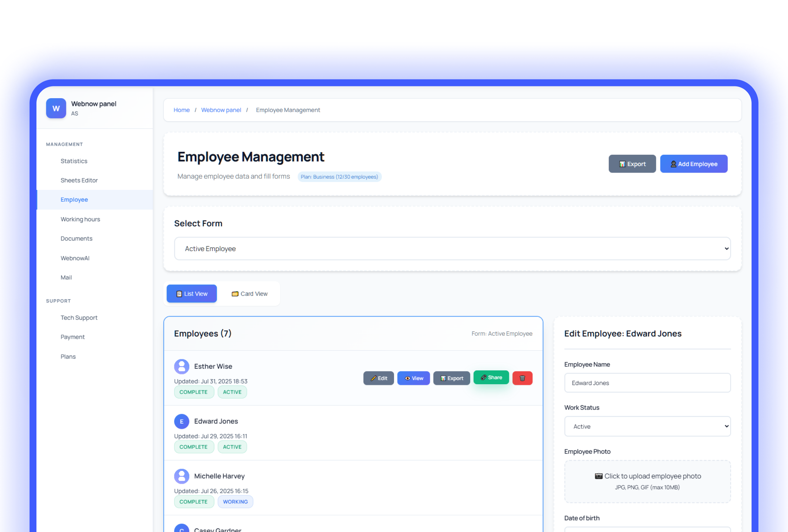The width and height of the screenshot is (788, 532).
Task: Click the COMPLETE badge under Esther Wise
Action: pyautogui.click(x=194, y=392)
